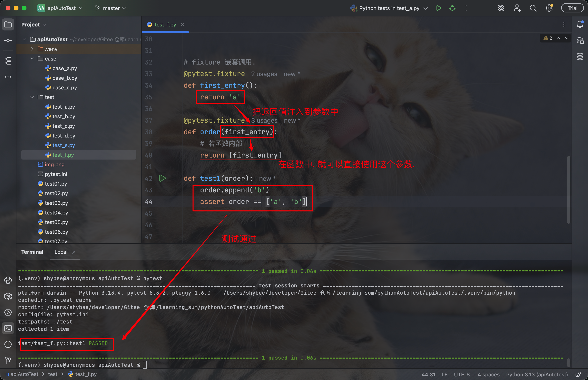Image resolution: width=588 pixels, height=380 pixels.
Task: Open the Problems tool window icon
Action: tap(8, 344)
